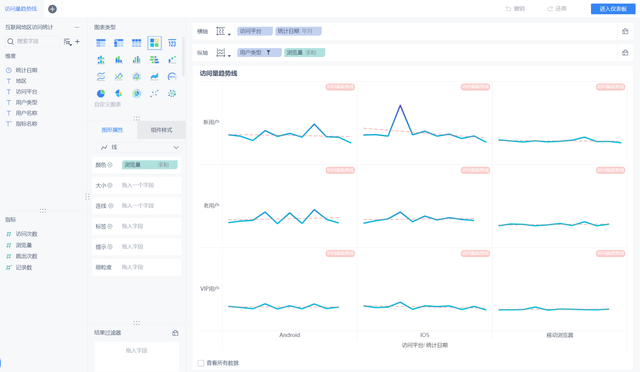The height and width of the screenshot is (372, 640).
Task: Select the scatter plot chart icon
Action: (154, 94)
